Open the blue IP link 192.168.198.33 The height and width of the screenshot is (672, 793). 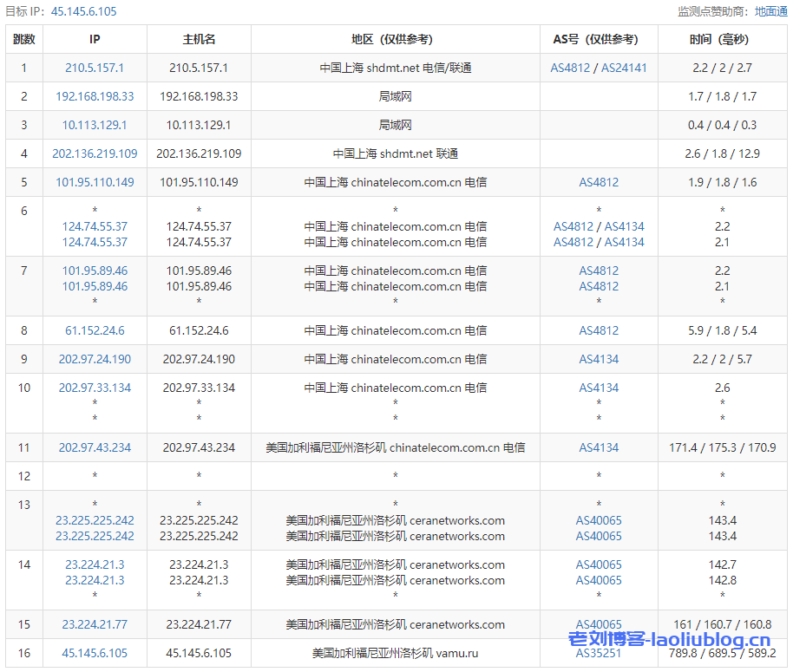point(95,96)
